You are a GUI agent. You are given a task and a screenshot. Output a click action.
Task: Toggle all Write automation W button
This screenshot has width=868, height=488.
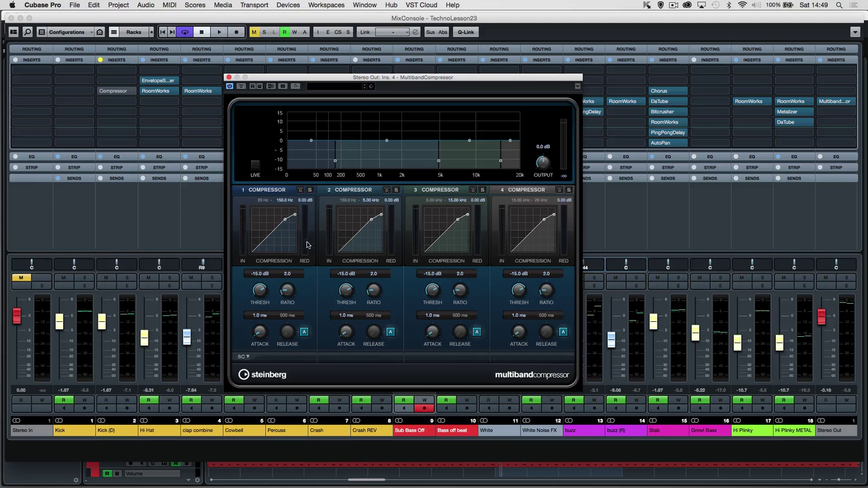(294, 32)
